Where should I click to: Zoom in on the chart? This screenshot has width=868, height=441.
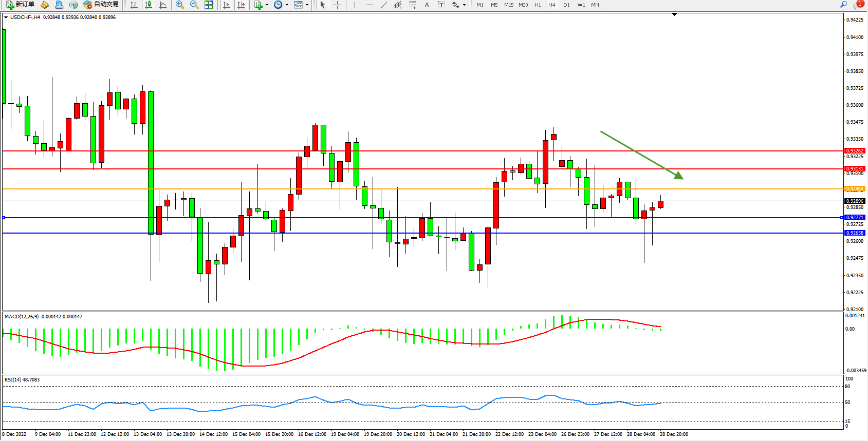click(180, 5)
